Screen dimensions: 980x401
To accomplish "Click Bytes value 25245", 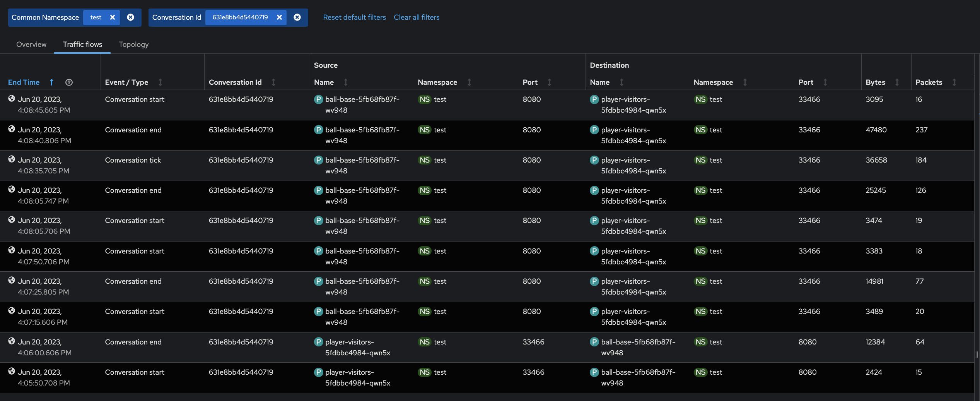I will pyautogui.click(x=876, y=190).
